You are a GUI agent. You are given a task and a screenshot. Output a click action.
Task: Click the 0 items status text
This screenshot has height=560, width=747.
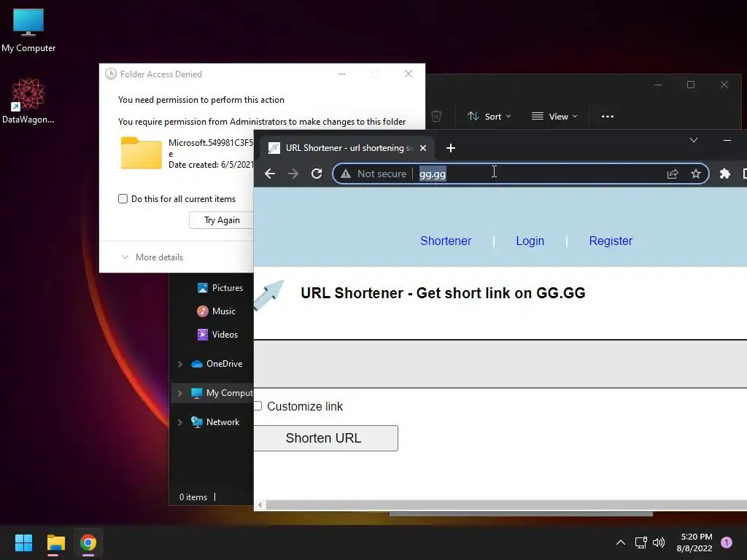pyautogui.click(x=193, y=497)
